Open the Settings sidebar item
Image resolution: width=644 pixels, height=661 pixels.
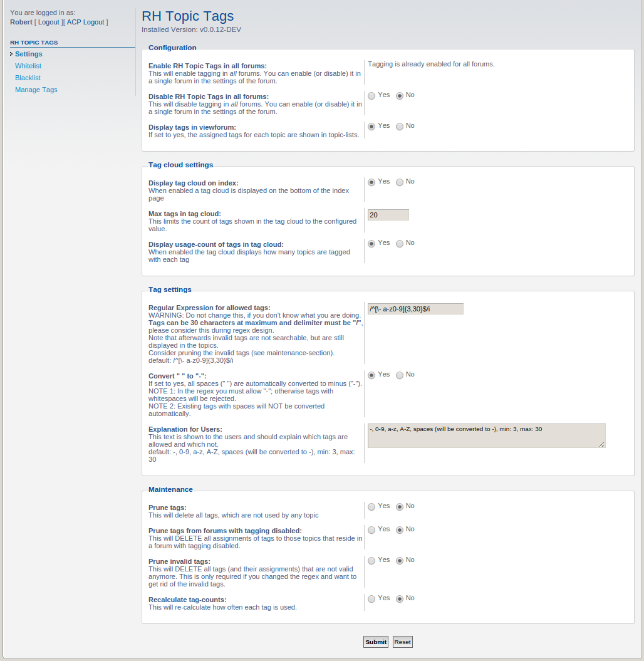(29, 54)
